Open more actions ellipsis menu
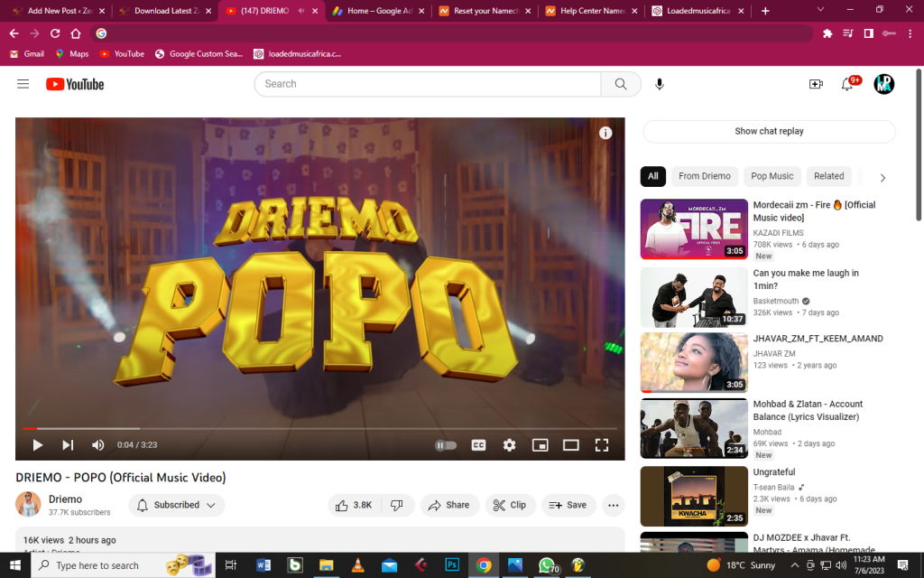924x578 pixels. coord(613,505)
